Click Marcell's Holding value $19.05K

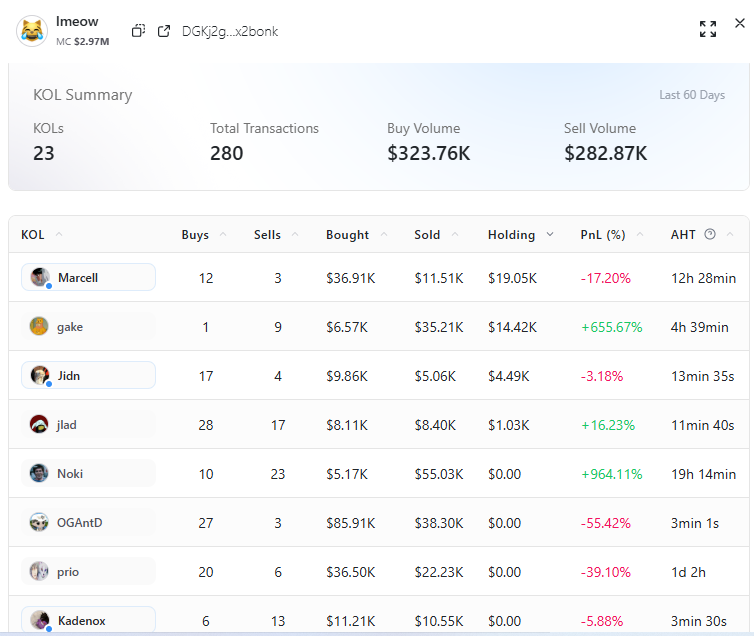(x=512, y=278)
